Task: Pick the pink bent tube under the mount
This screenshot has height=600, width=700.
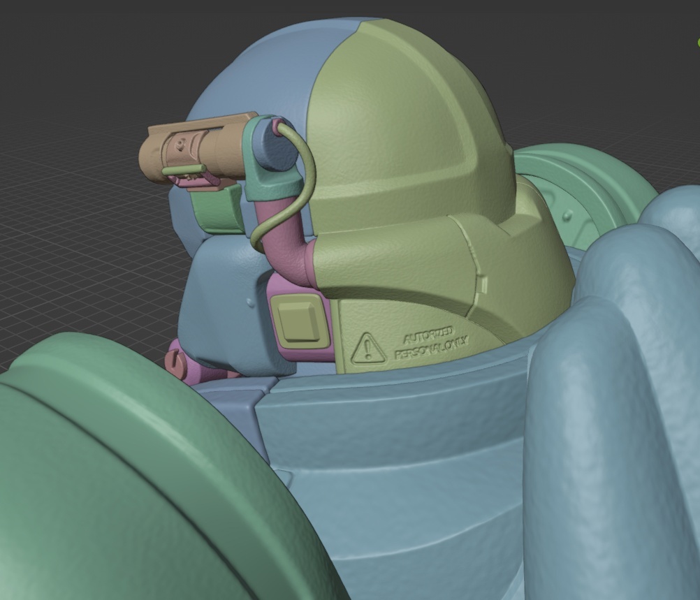Action: click(286, 244)
